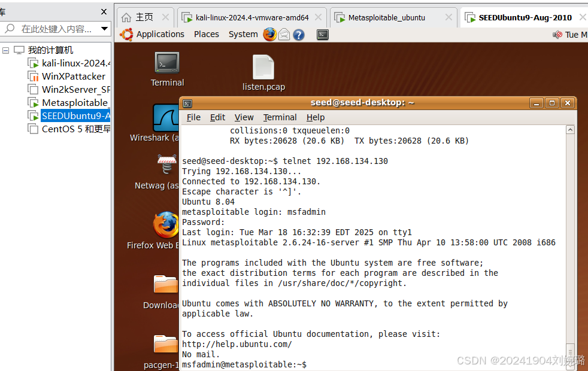
Task: Select WinXPattacker VM in library
Action: click(x=74, y=77)
